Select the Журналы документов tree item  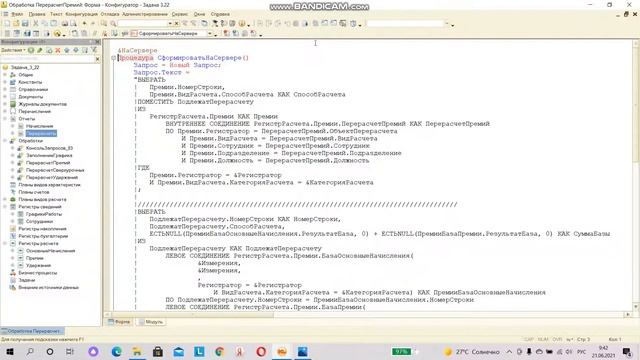click(x=42, y=104)
